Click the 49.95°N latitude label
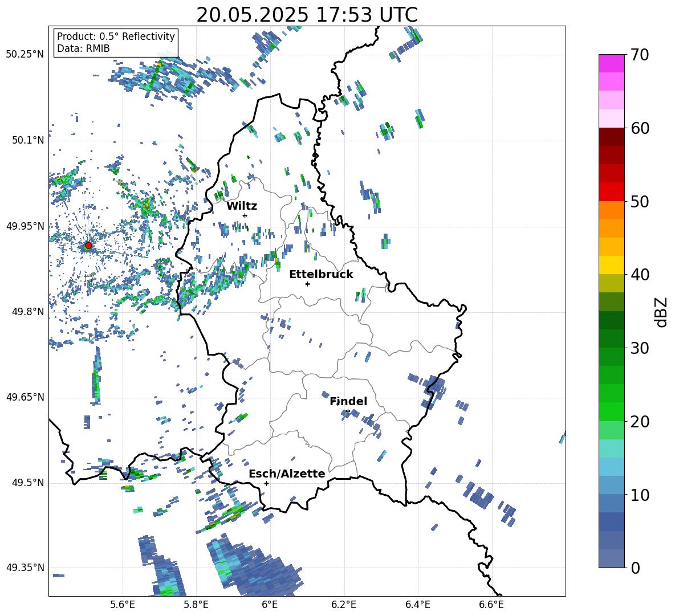675x616 pixels. pos(25,226)
